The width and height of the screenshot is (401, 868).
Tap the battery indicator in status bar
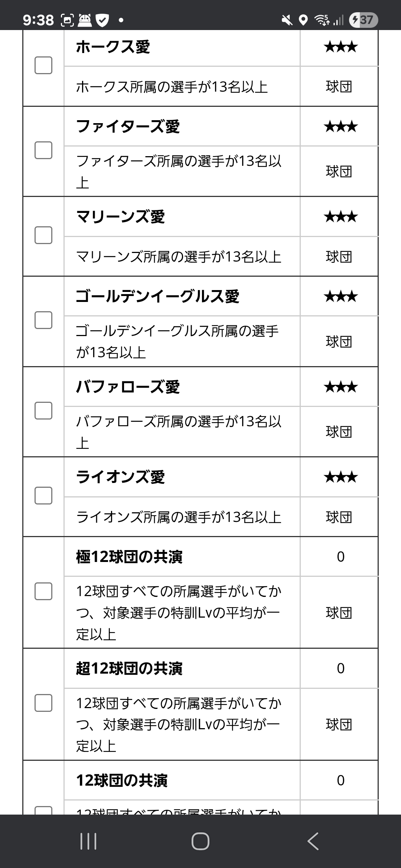(x=363, y=20)
